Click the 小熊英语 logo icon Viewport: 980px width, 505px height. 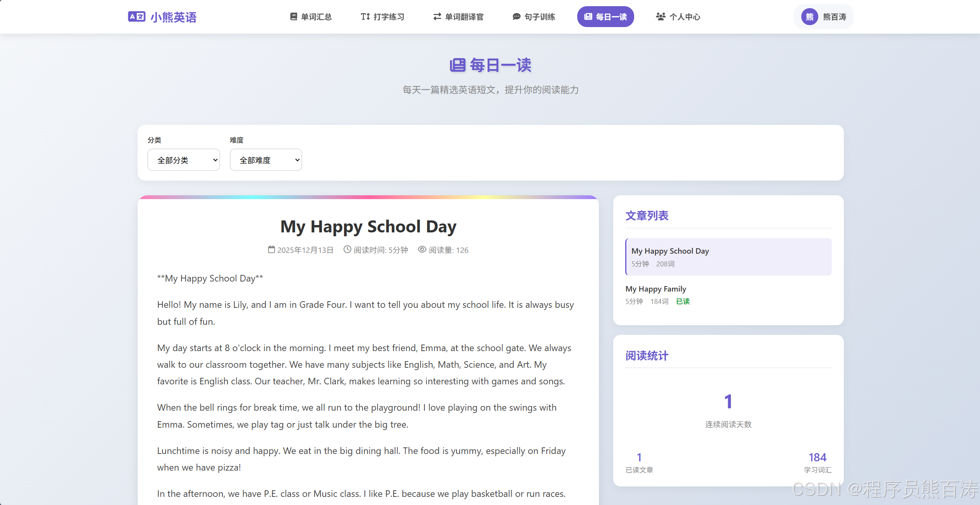[x=137, y=17]
